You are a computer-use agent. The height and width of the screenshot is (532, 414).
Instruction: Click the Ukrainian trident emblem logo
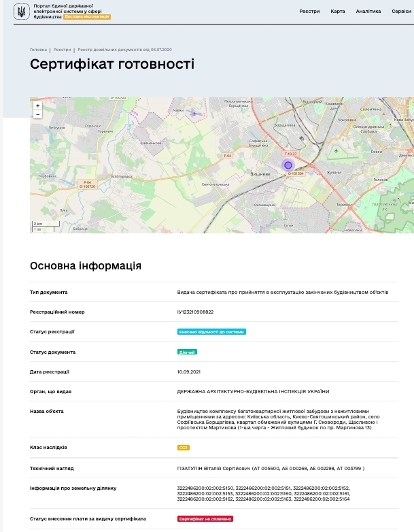[21, 12]
